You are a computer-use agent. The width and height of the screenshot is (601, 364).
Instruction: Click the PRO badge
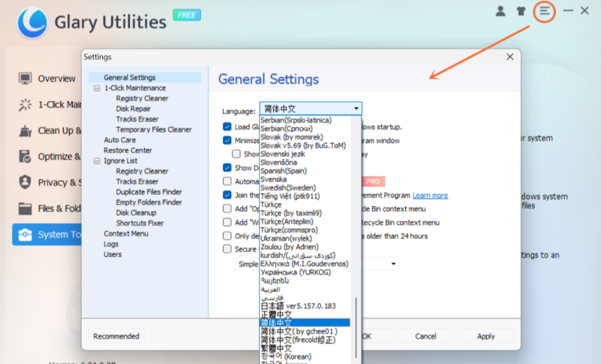372,181
